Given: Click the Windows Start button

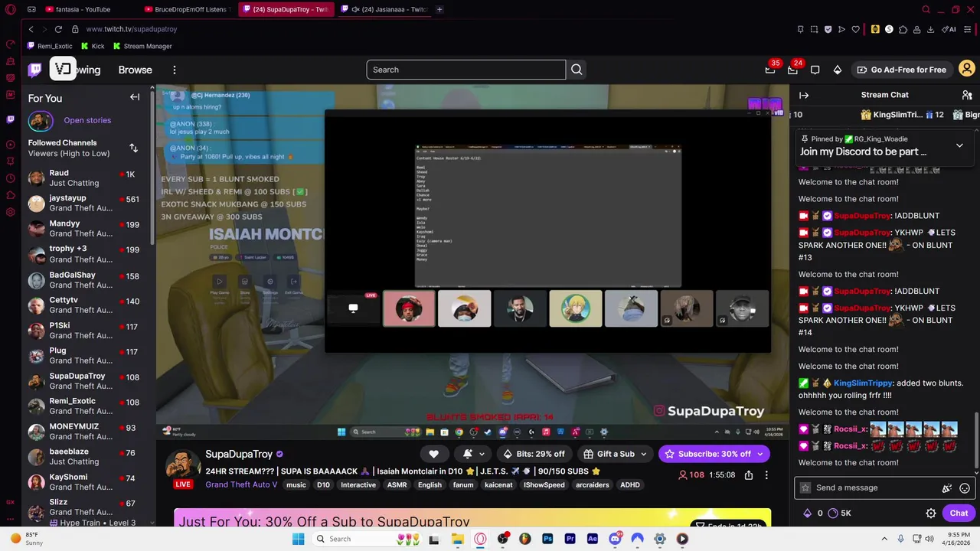Looking at the screenshot, I should pos(298,539).
